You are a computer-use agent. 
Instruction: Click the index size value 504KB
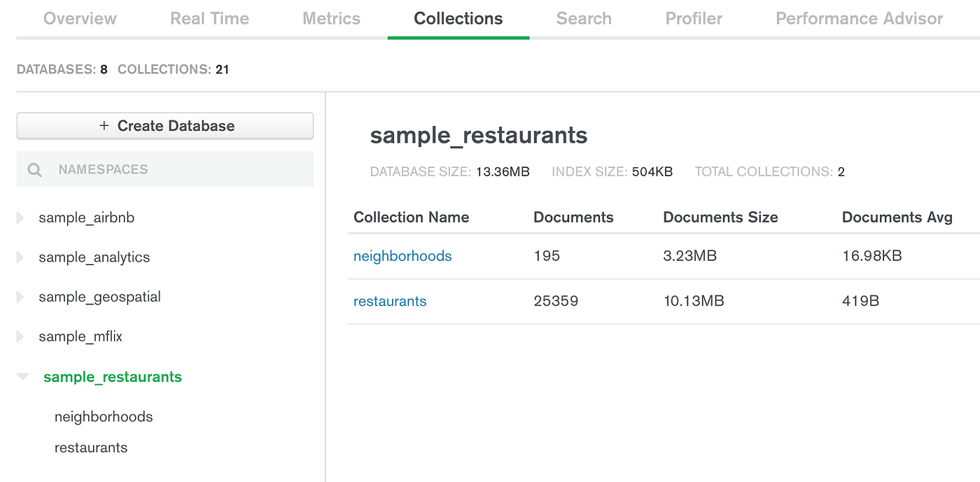(652, 171)
